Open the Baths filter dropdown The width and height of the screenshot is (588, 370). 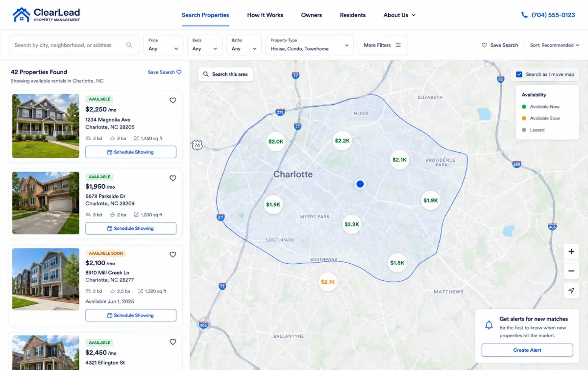244,45
